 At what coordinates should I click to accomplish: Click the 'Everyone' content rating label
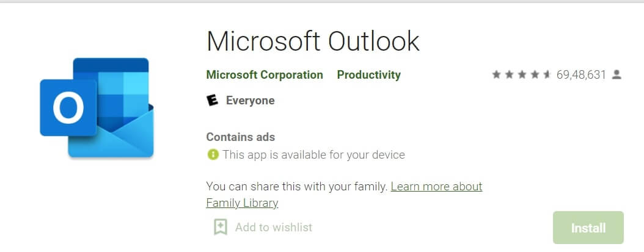[x=250, y=101]
